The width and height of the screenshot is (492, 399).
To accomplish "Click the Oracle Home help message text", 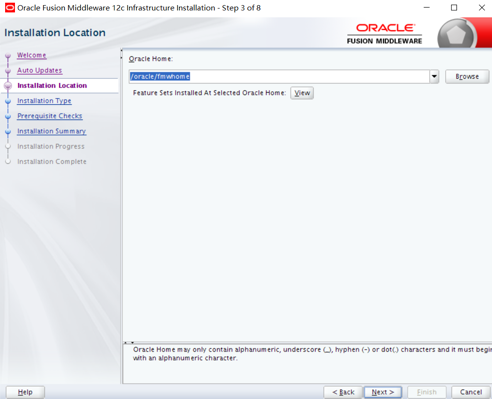I will tap(312, 354).
